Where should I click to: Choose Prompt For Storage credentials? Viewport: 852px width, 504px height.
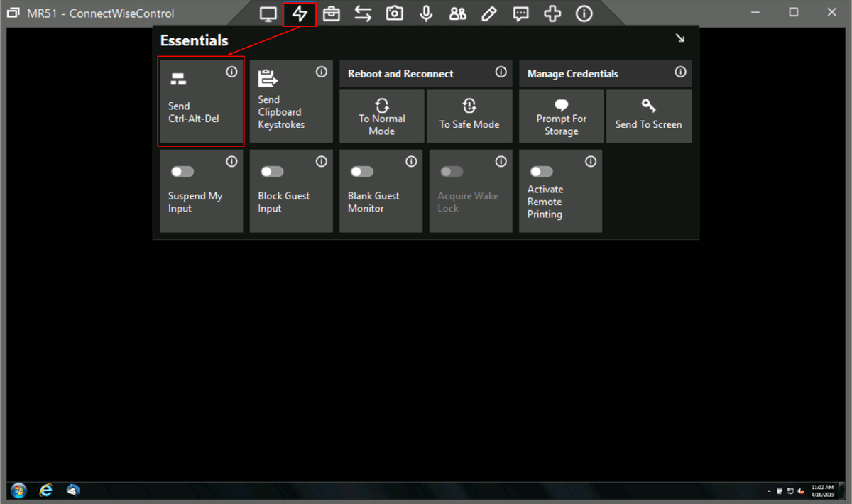coord(562,116)
